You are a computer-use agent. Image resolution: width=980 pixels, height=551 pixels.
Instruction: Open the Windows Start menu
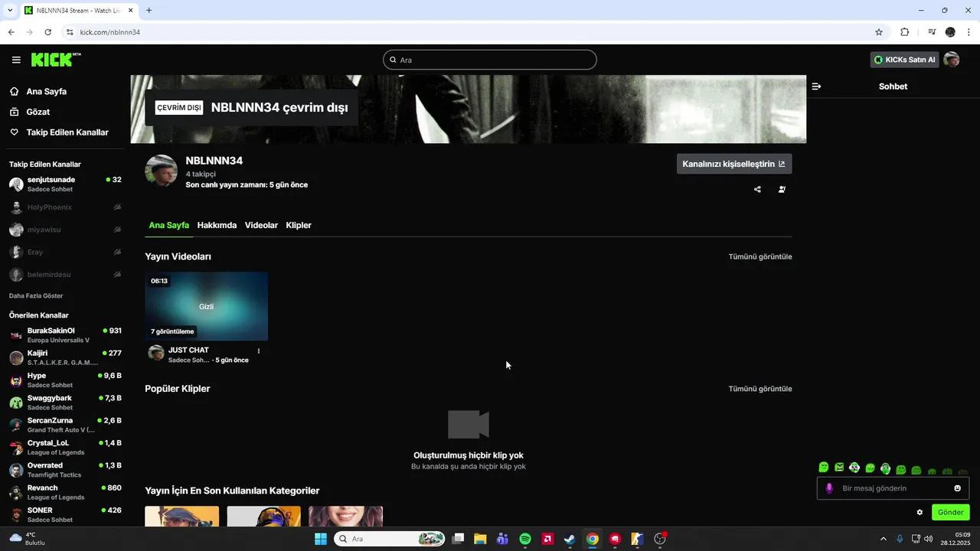click(321, 539)
